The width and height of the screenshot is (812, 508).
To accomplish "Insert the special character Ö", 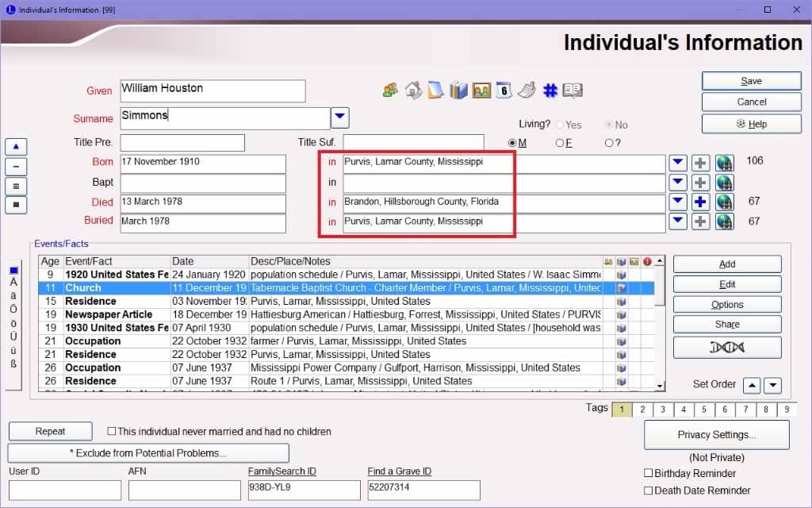I will [13, 309].
